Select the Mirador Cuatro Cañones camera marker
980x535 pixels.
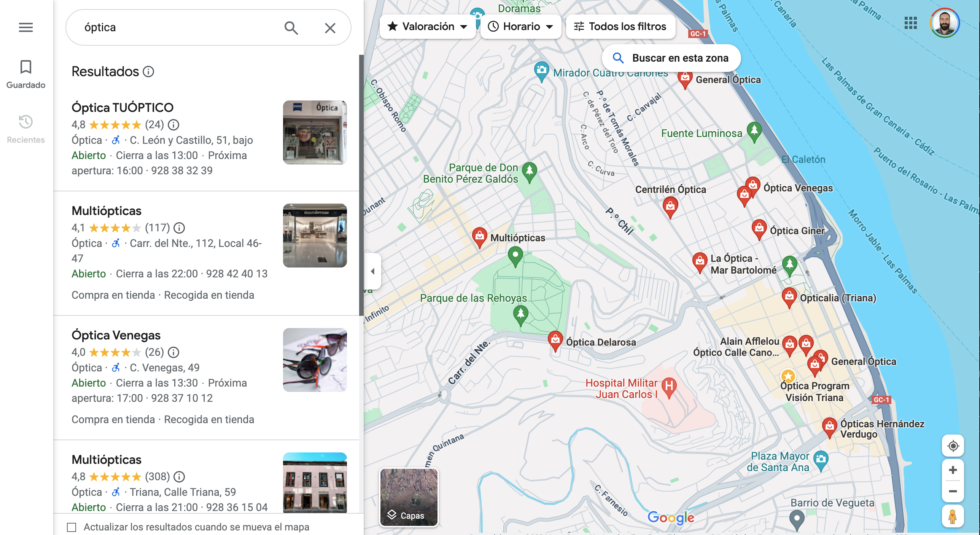(542, 72)
